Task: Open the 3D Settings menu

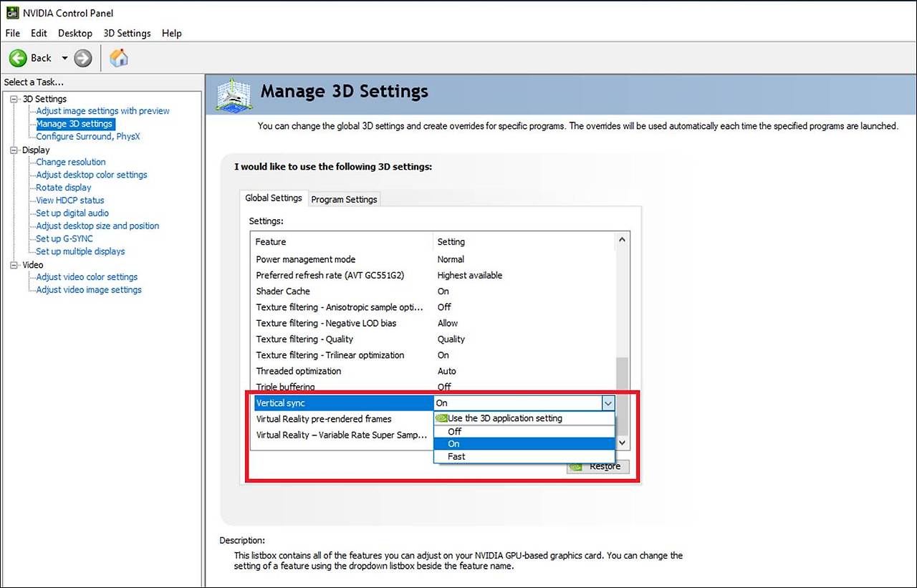Action: (127, 33)
